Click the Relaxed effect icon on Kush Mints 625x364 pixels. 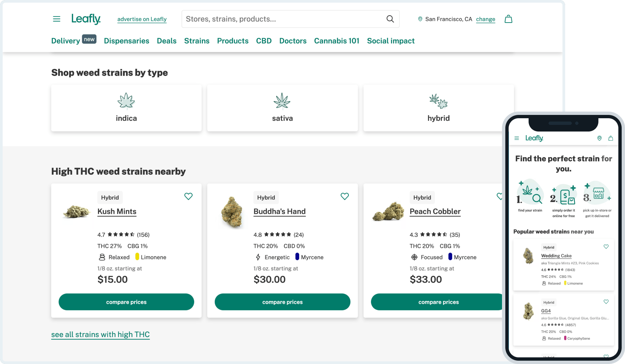[x=102, y=257]
